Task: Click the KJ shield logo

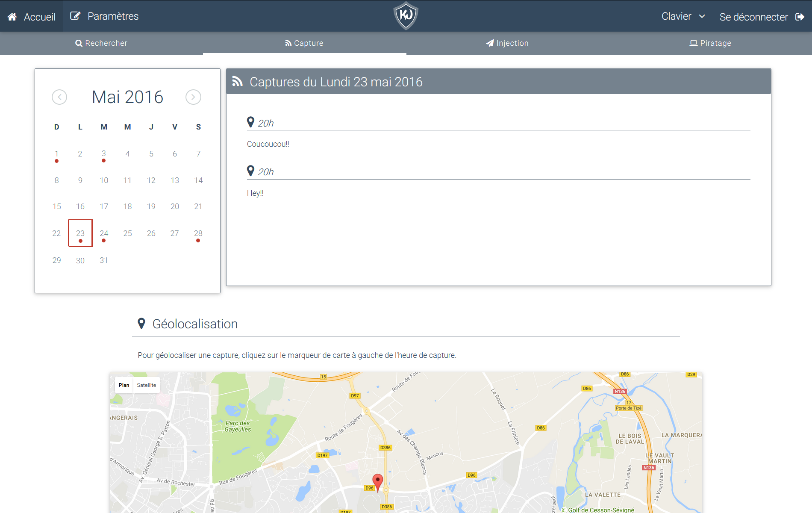Action: click(x=406, y=16)
